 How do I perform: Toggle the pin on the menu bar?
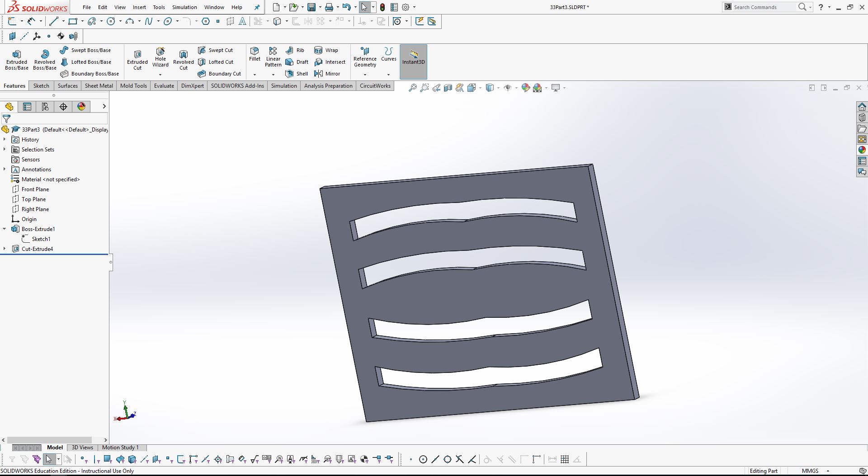tap(257, 7)
